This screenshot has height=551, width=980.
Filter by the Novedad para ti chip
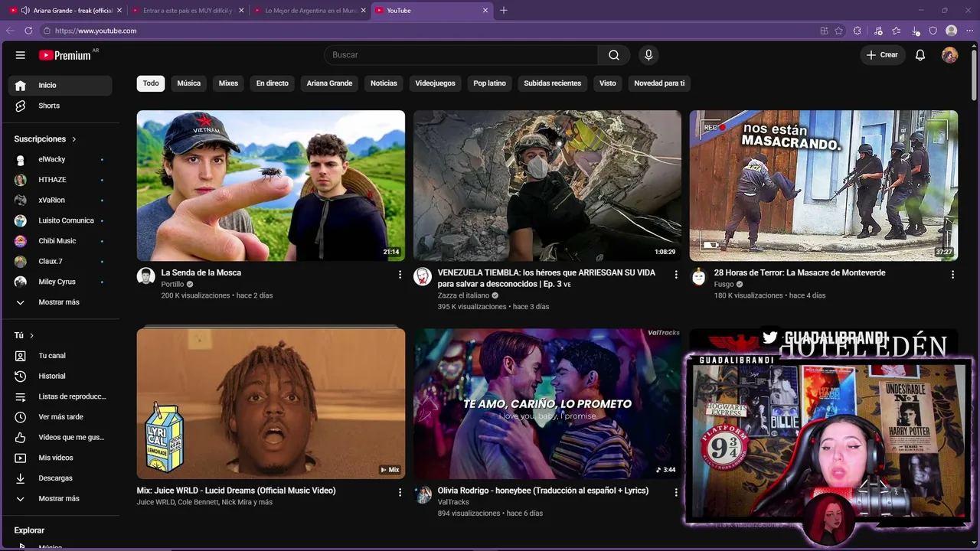(x=659, y=83)
